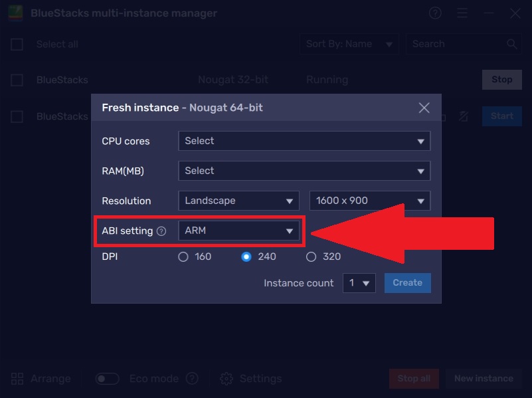
Task: Click the New instance button
Action: [484, 378]
